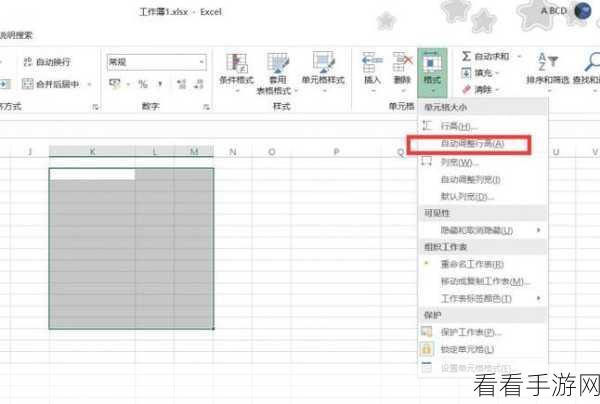Open 查找和选择 magnifier icon
Viewport: 600px width, 404px height.
592,62
